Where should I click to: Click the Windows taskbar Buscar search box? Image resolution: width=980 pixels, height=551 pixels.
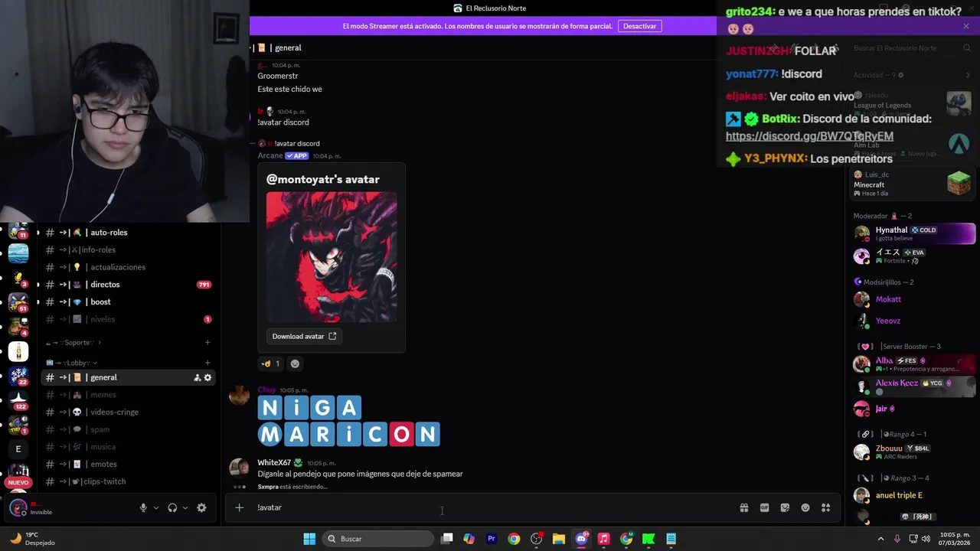coord(379,539)
